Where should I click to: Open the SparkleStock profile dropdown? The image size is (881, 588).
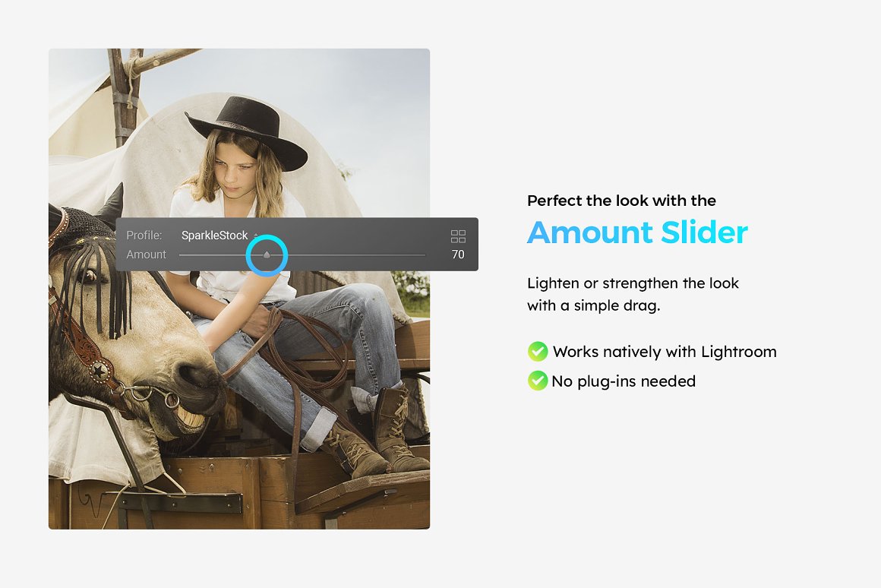[219, 236]
